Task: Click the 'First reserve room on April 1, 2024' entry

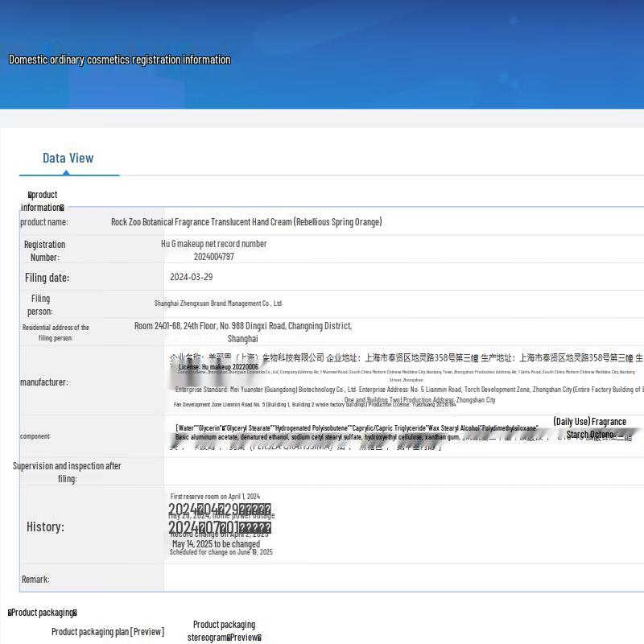Action: pyautogui.click(x=215, y=497)
